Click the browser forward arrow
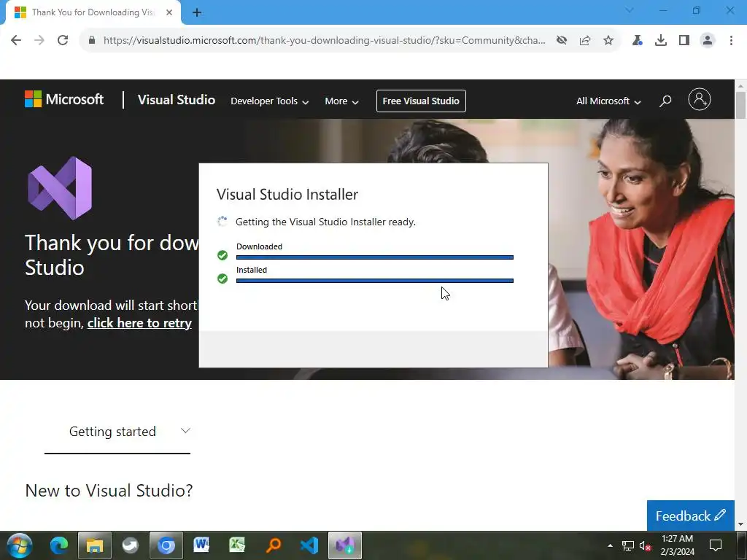 point(39,41)
